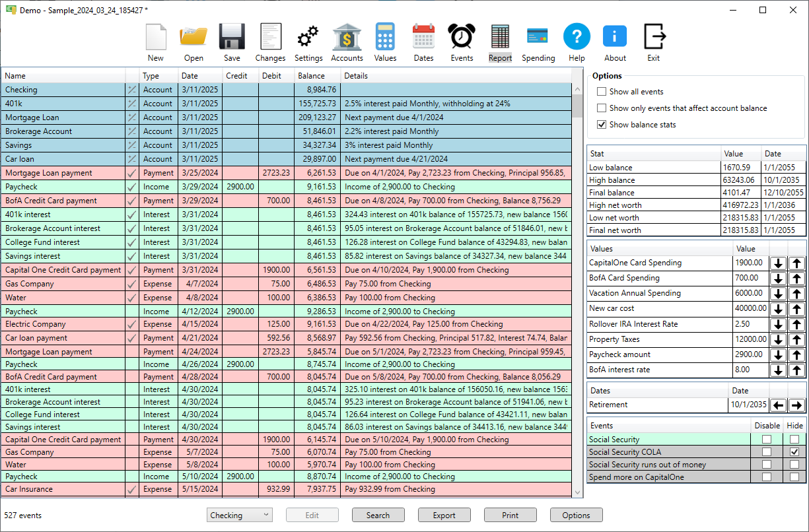Select Brokerage Account interest 3/31/2024 row
This screenshot has width=809, height=532.
click(x=286, y=228)
